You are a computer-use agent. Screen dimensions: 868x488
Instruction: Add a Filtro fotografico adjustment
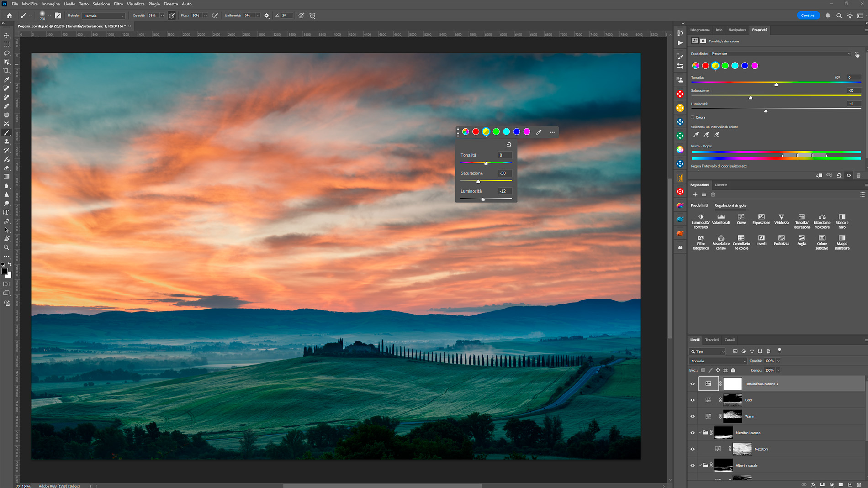[x=701, y=242]
